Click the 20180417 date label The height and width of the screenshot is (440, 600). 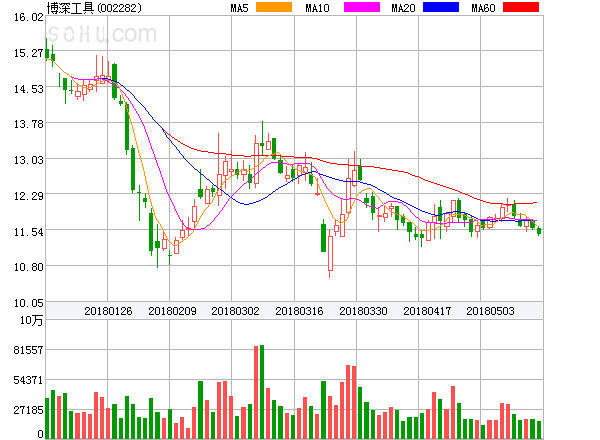[x=427, y=311]
